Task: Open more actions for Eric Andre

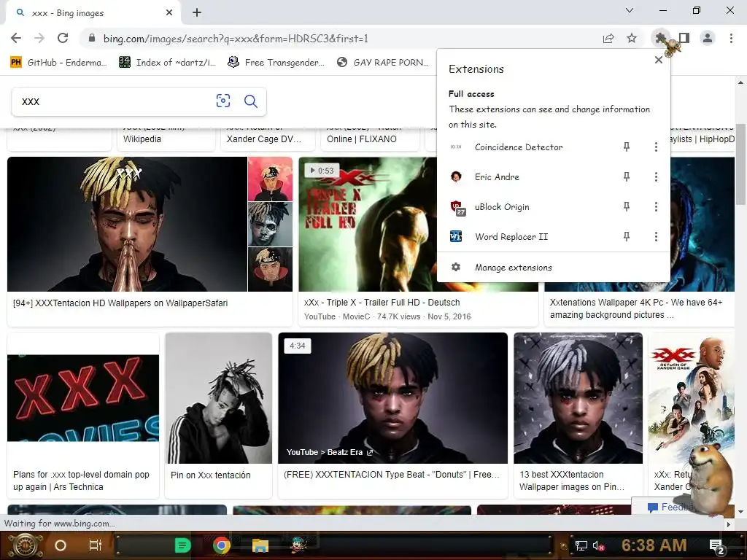Action: pyautogui.click(x=656, y=176)
